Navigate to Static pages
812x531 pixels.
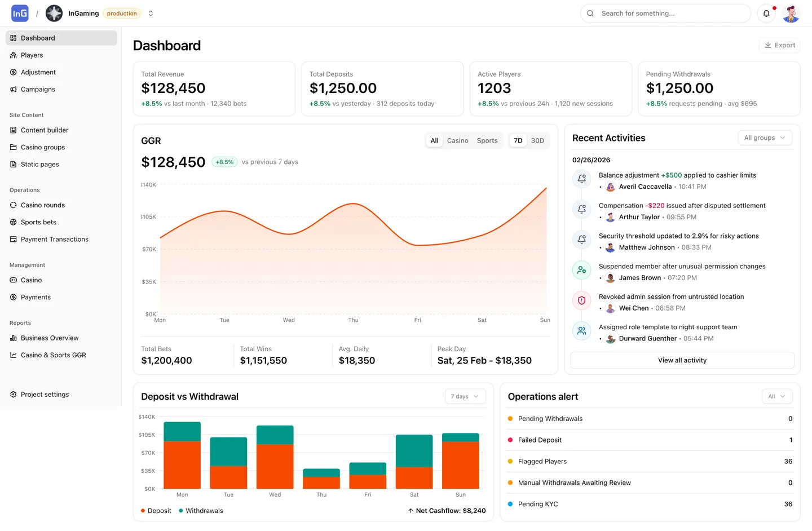39,164
